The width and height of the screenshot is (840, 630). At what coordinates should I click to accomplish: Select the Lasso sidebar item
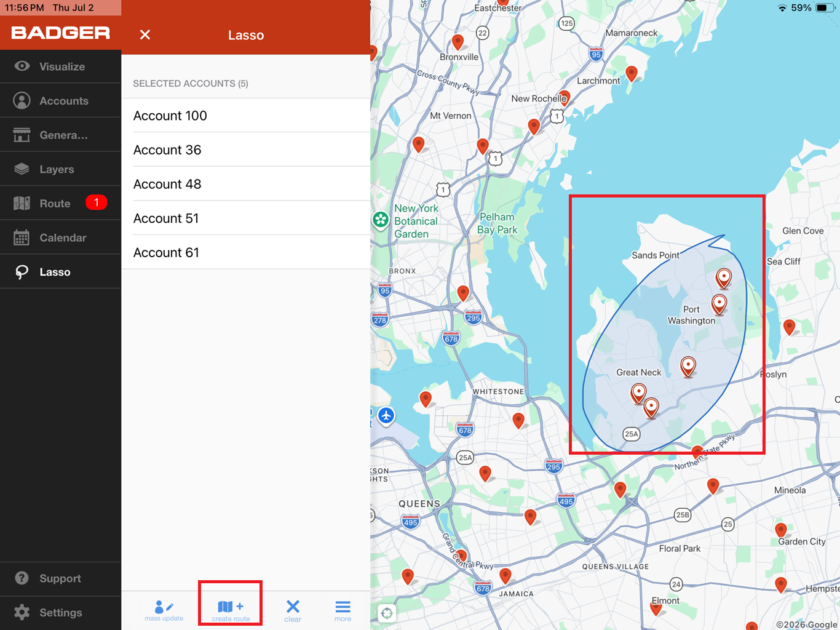pos(60,272)
